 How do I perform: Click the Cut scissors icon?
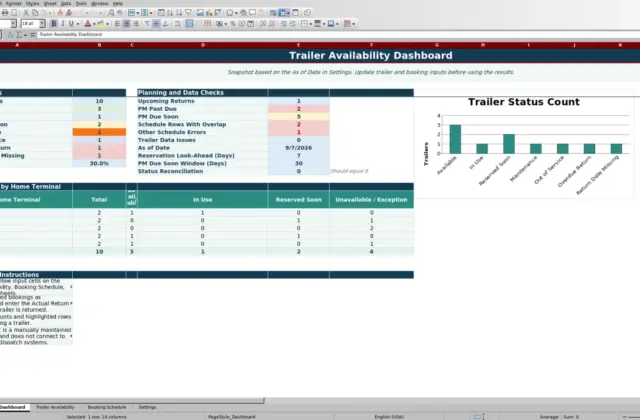[x=26, y=13]
